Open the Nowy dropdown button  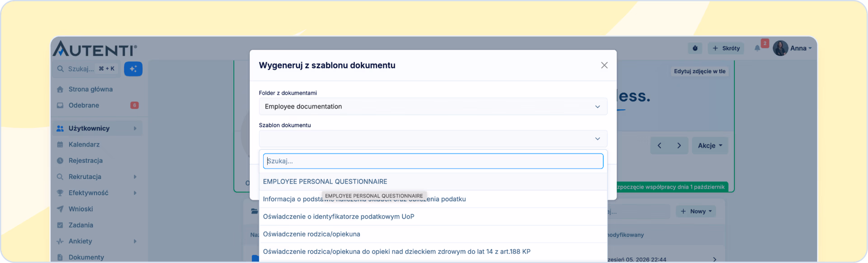696,211
